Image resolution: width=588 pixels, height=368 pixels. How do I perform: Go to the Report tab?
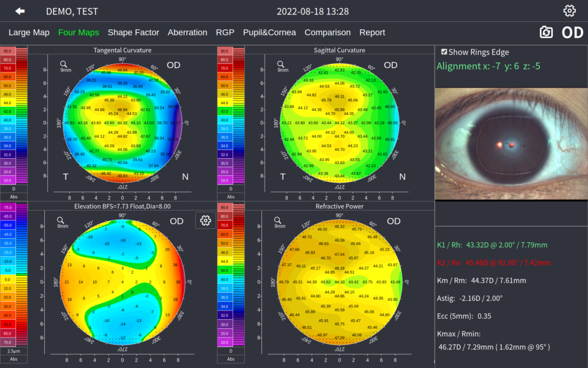pyautogui.click(x=372, y=32)
